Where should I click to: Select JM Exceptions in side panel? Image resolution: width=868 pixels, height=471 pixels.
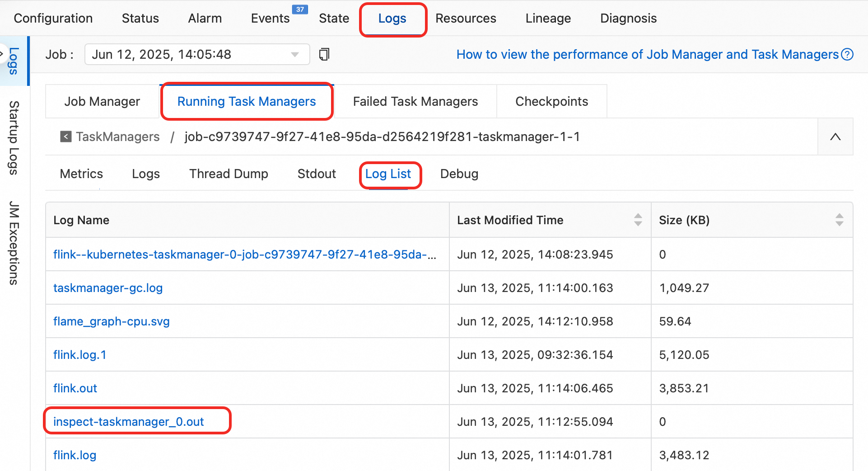(x=14, y=243)
